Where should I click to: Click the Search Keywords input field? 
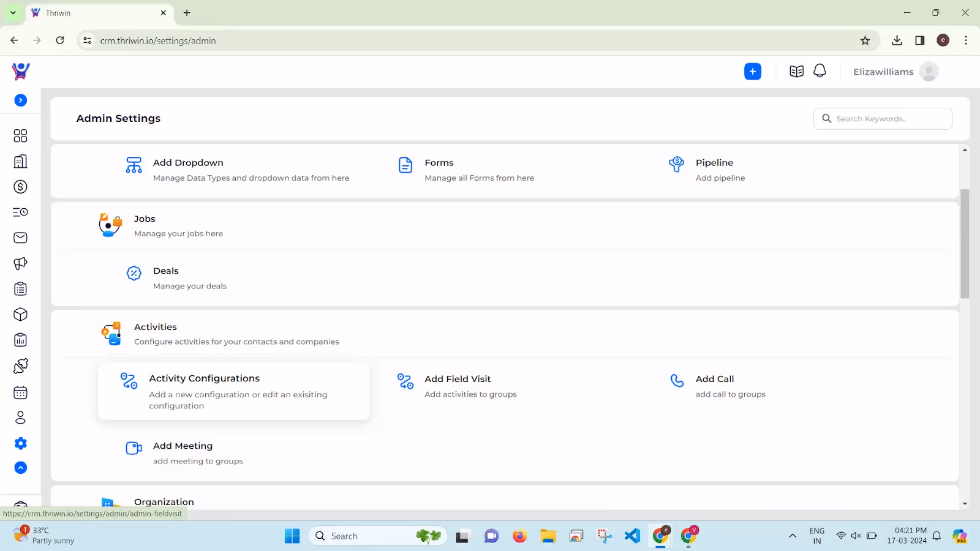click(883, 119)
